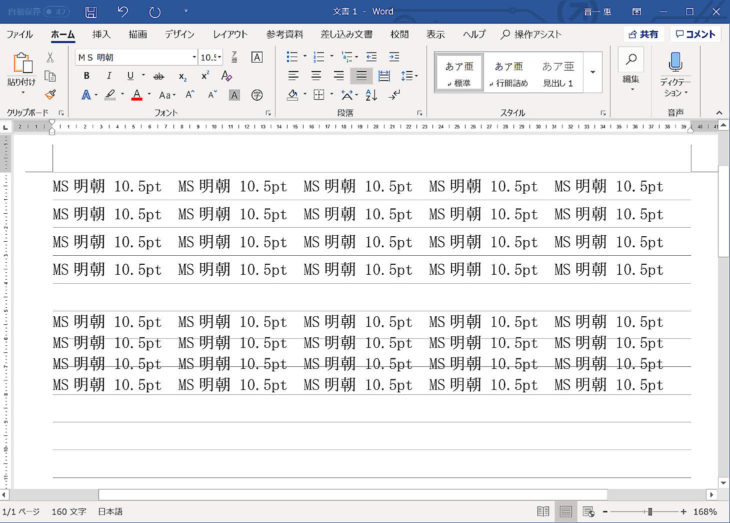Toggle Italic formatting
This screenshot has height=523, width=730.
[x=106, y=76]
